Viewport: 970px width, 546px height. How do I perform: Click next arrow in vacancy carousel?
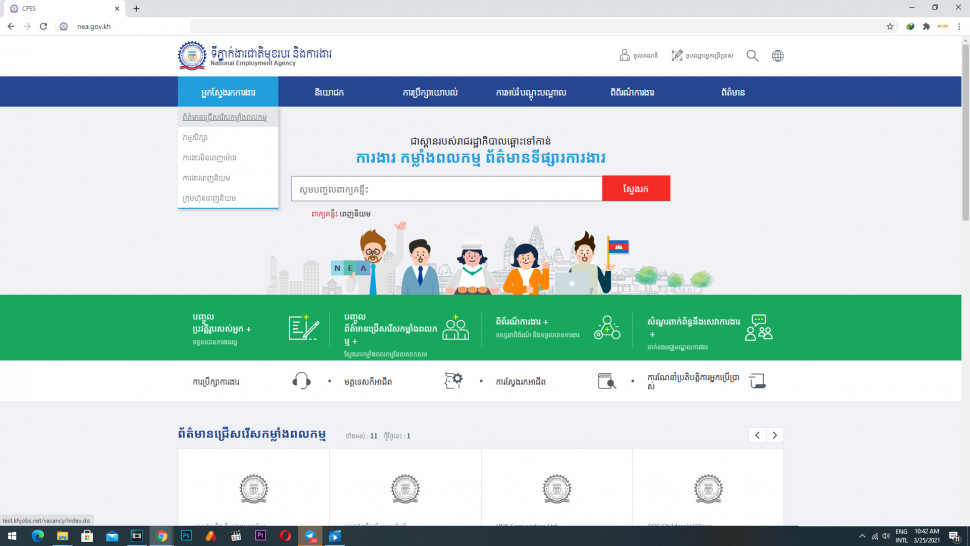coord(775,435)
